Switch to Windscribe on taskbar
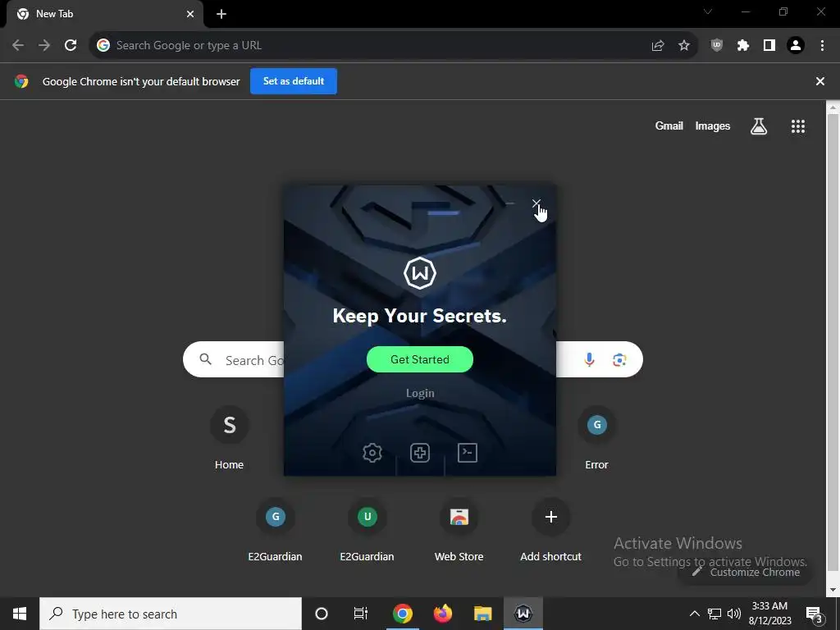This screenshot has height=630, width=840. pos(523,614)
